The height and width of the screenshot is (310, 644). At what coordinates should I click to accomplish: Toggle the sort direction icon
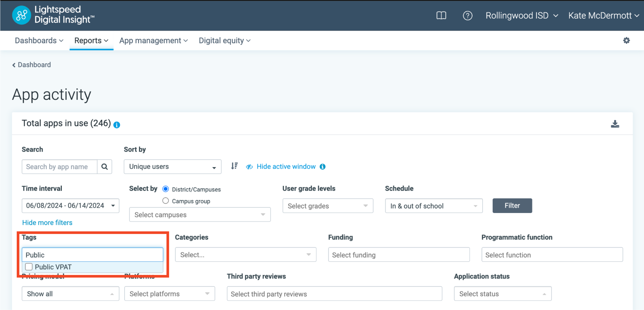[x=234, y=166]
